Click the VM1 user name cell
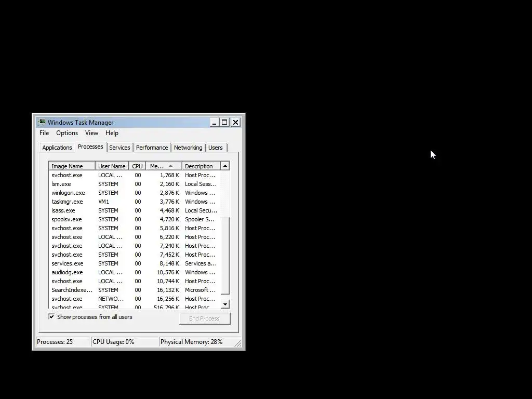The width and height of the screenshot is (532, 399). pyautogui.click(x=104, y=202)
